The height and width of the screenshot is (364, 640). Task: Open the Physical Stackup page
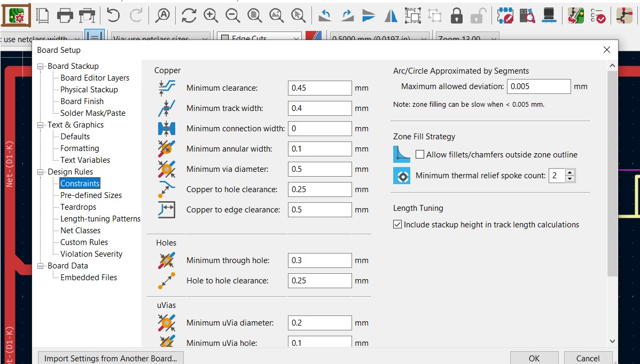coord(89,90)
